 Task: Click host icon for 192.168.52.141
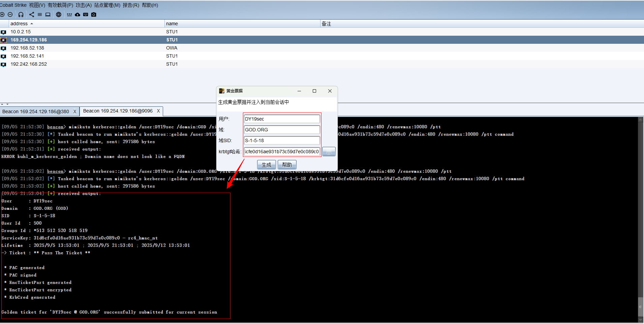click(3, 56)
